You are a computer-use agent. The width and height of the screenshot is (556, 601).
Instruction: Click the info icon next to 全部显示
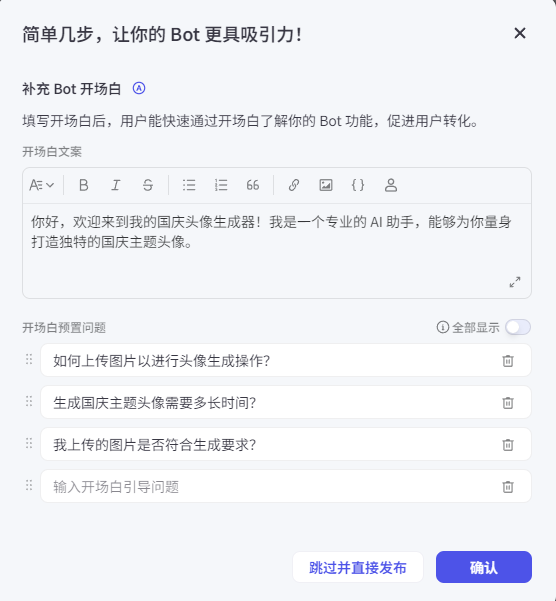point(443,327)
